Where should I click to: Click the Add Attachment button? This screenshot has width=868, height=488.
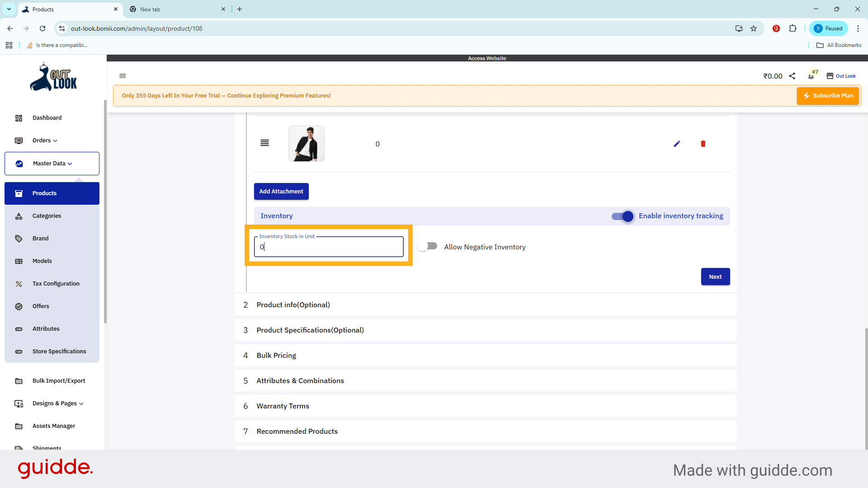pos(281,192)
